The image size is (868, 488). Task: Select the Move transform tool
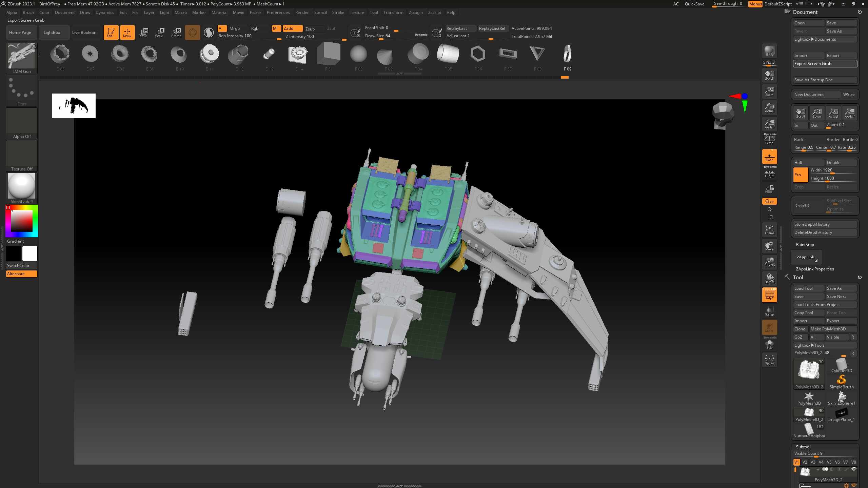[143, 33]
